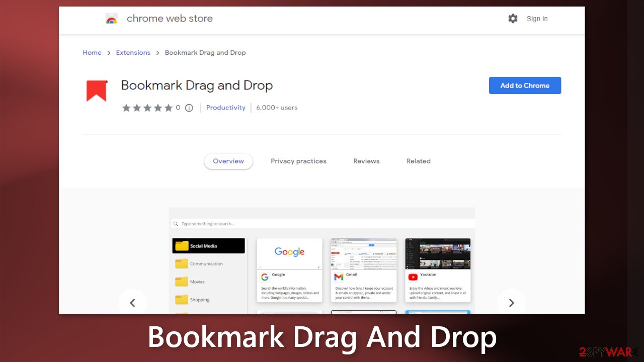Screen dimensions: 644x362
Task: Open the Productivity category link
Action: pyautogui.click(x=226, y=108)
